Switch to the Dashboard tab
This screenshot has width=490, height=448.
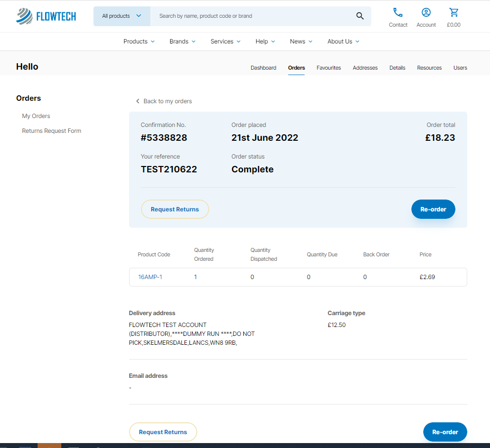pos(264,68)
